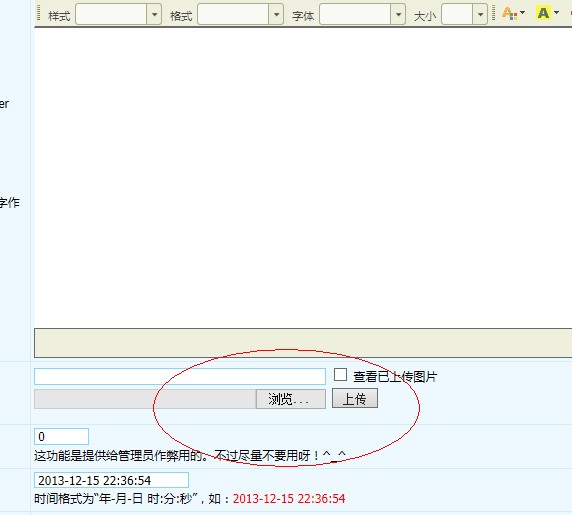Focus the image URL input field
This screenshot has height=515, width=572.
180,376
